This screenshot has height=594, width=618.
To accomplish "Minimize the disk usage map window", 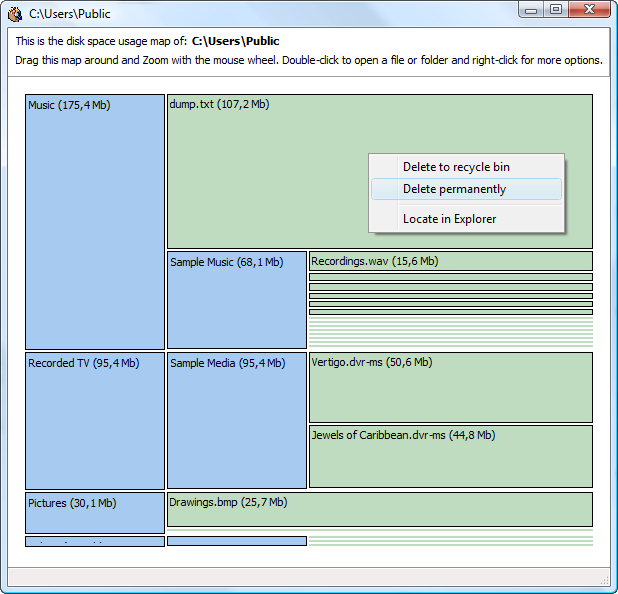I will tap(531, 10).
